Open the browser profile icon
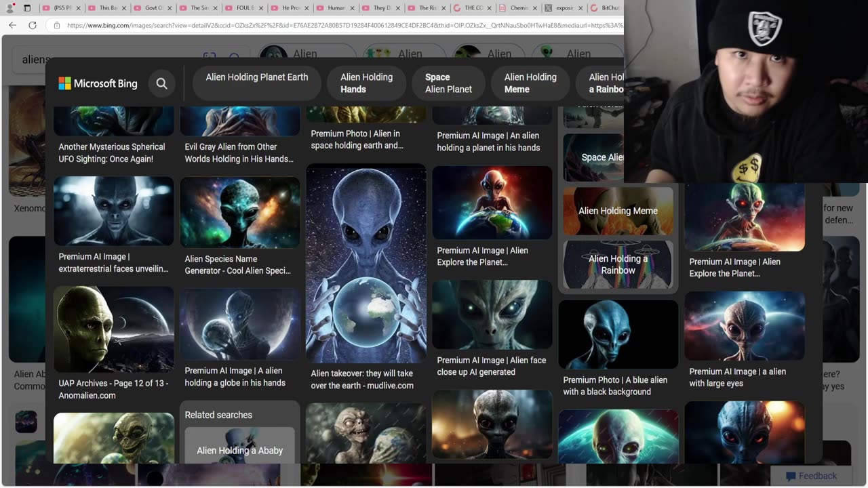868x488 pixels. coord(10,8)
